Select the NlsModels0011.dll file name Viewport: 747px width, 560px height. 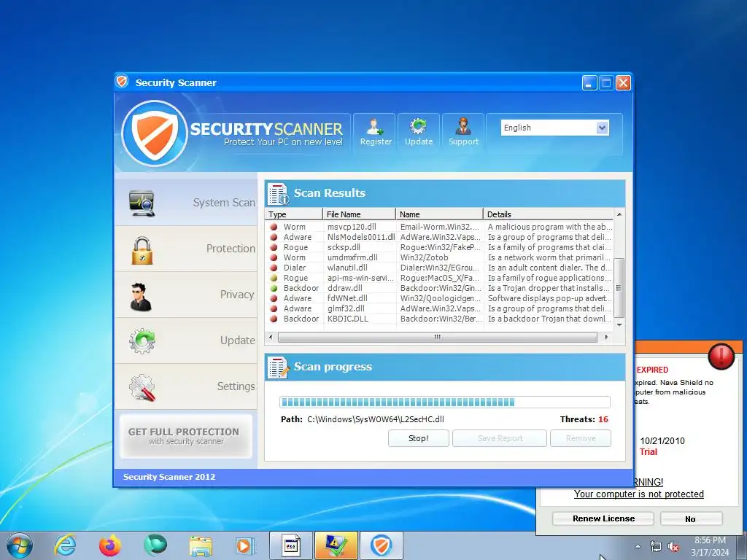click(361, 237)
